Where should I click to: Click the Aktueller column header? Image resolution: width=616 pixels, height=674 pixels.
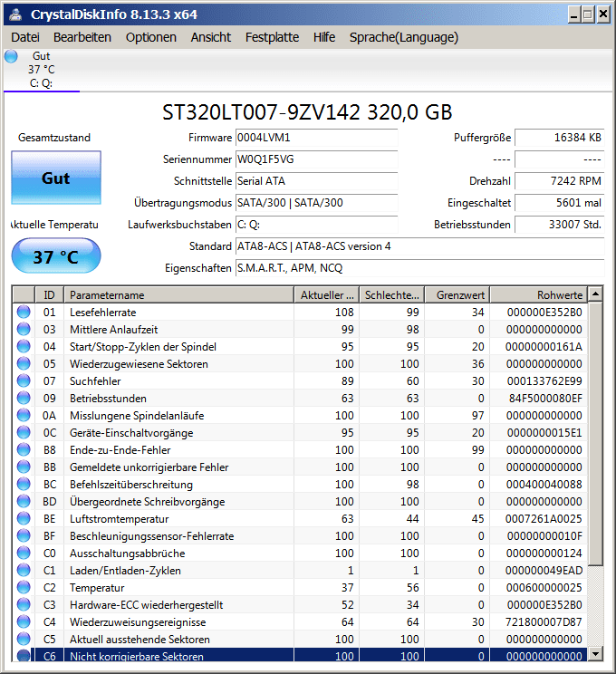(327, 295)
